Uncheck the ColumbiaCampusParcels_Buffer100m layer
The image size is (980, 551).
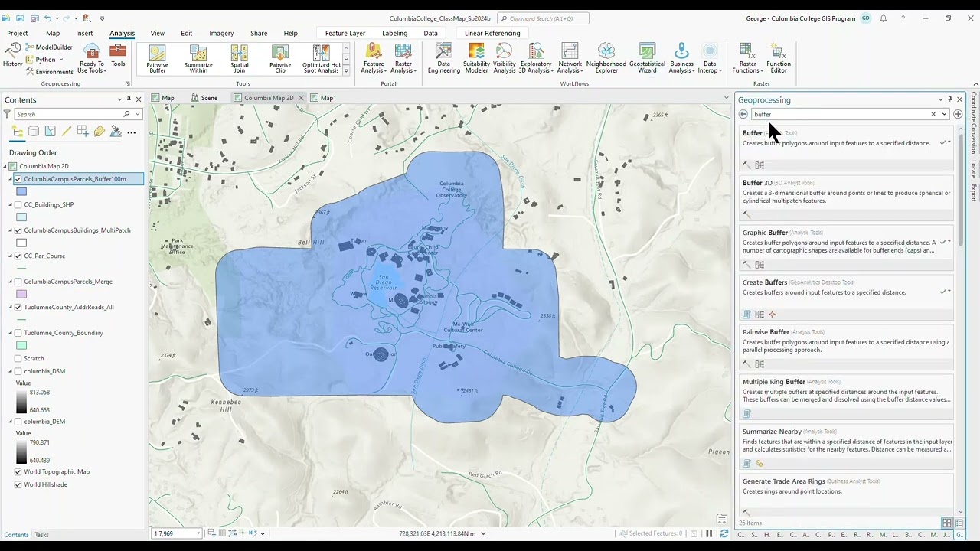pyautogui.click(x=18, y=179)
